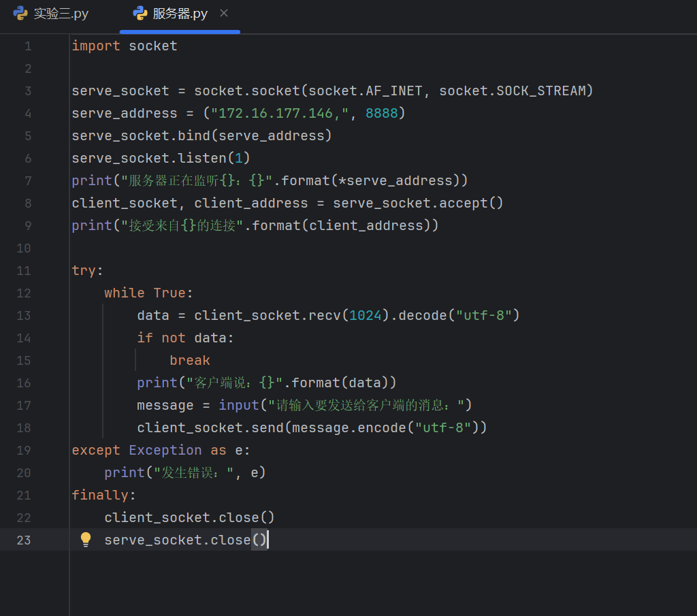Click line number 1 in the gutter
Image resolution: width=697 pixels, height=616 pixels.
click(28, 46)
